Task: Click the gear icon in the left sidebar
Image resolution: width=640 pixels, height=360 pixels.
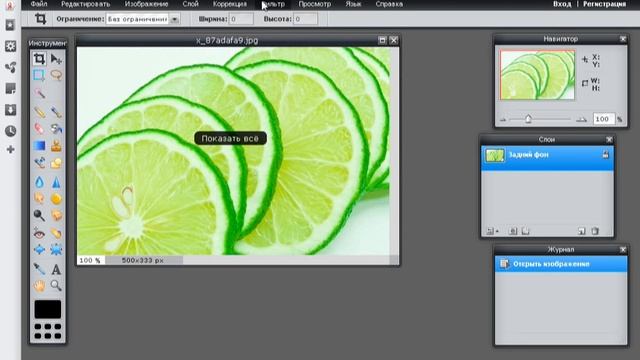Action: (11, 46)
